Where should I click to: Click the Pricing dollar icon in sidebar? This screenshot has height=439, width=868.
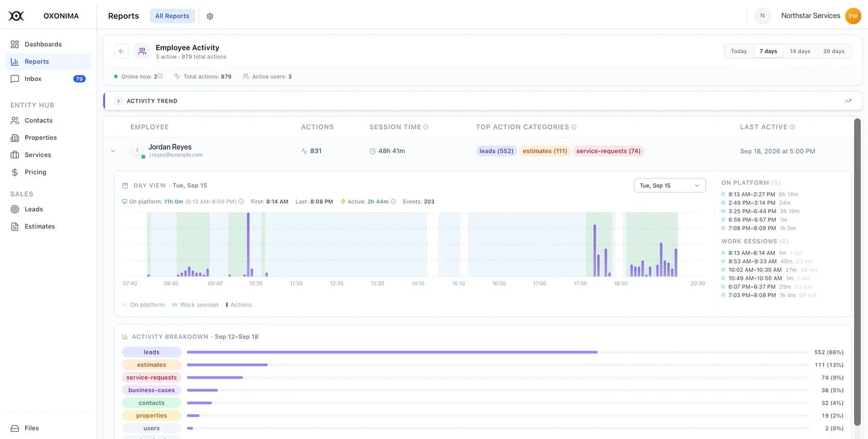15,172
